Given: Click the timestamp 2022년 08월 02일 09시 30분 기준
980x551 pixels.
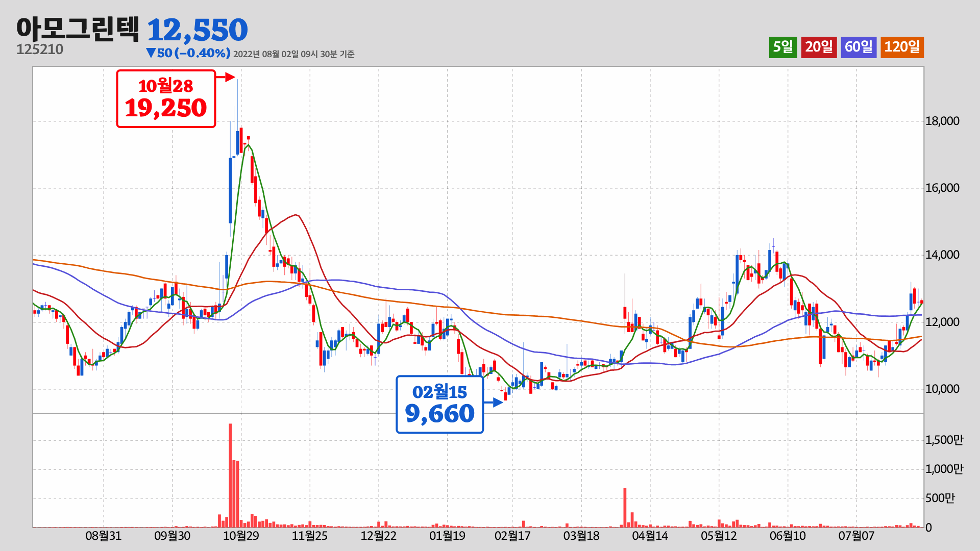Looking at the screenshot, I should click(x=294, y=54).
